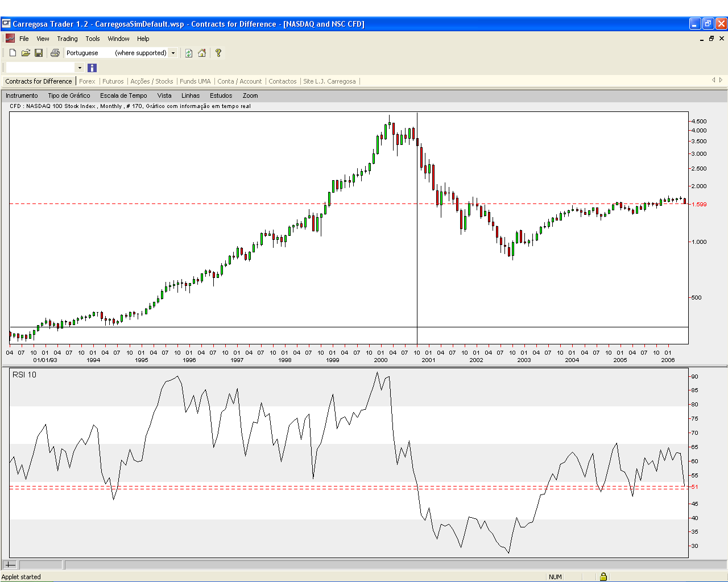The height and width of the screenshot is (582, 728).
Task: Click the Applet started status text
Action: pos(21,577)
